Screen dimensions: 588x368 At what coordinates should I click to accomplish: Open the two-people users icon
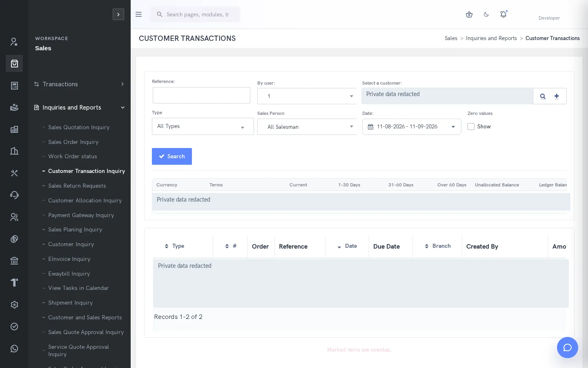tap(14, 217)
